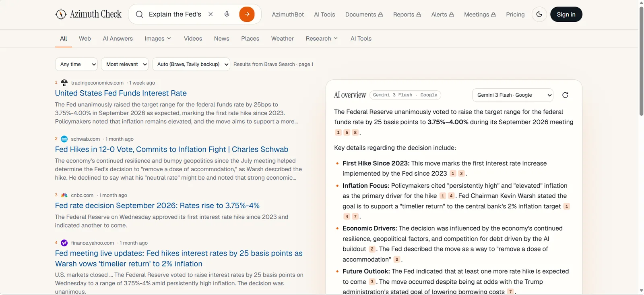Click the Azimuth Check compass logo

click(x=61, y=15)
